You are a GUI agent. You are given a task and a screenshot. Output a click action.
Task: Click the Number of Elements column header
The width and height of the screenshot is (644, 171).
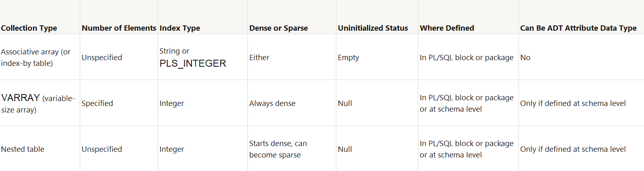(119, 28)
